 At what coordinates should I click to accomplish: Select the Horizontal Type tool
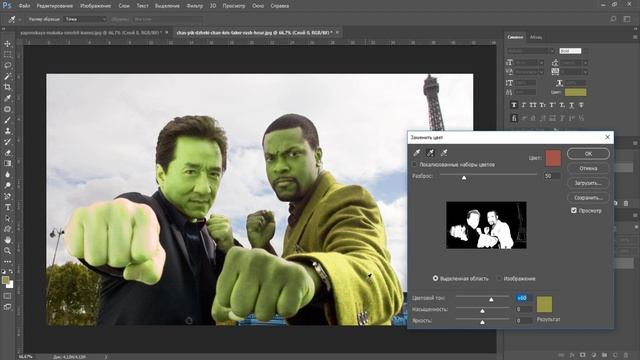coord(7,207)
